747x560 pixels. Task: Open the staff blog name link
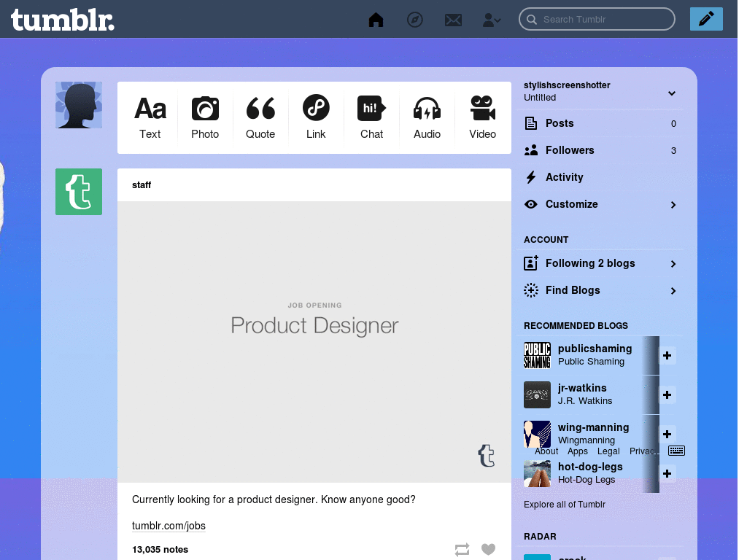pyautogui.click(x=142, y=184)
